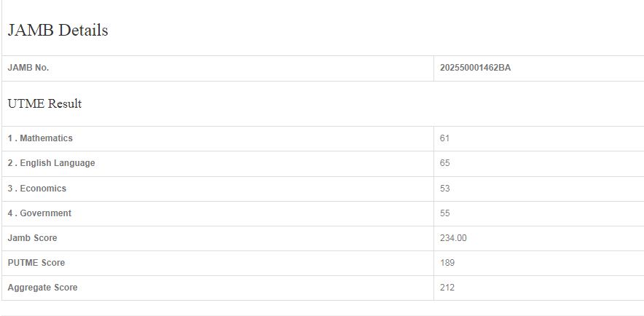This screenshot has width=644, height=316.
Task: Click the blank area right of UTME Result
Action: point(364,104)
